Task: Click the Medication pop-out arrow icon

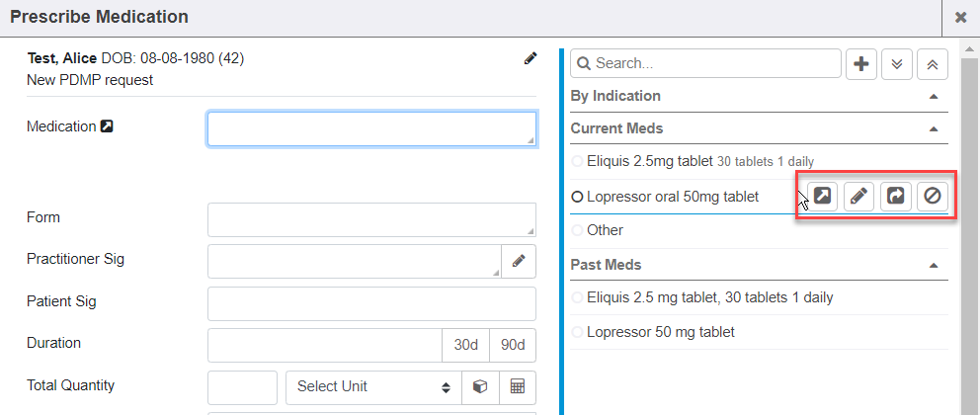Action: pyautogui.click(x=108, y=126)
